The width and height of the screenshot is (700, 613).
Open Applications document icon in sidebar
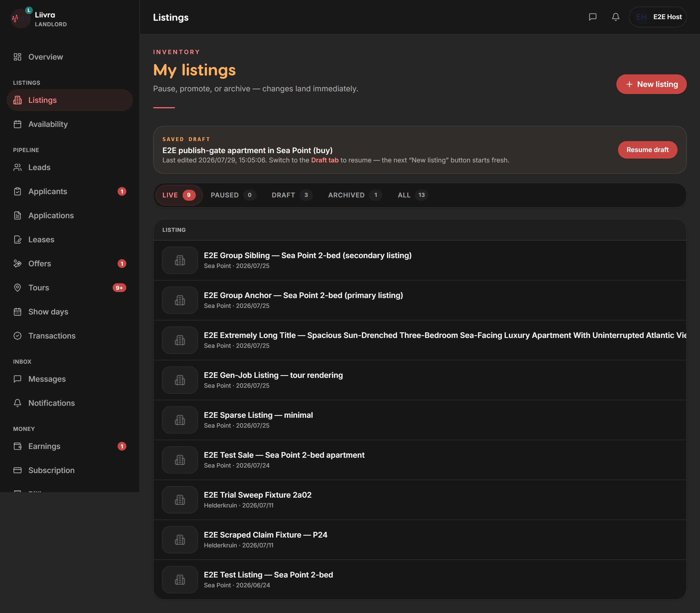coord(17,215)
